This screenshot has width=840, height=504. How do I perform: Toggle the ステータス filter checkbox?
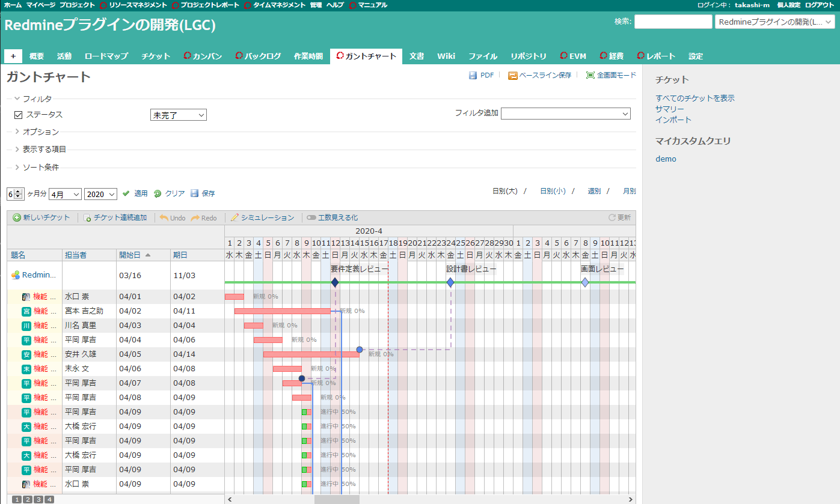pyautogui.click(x=18, y=115)
